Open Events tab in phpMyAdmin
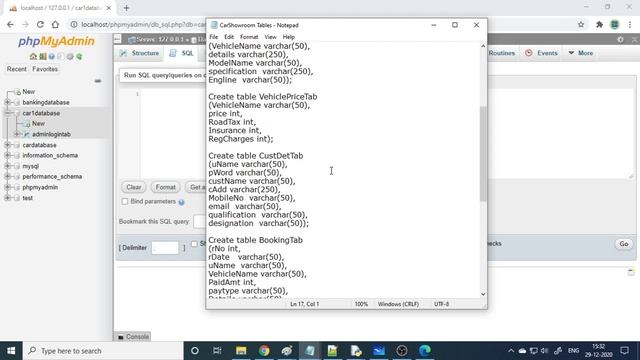 541,53
